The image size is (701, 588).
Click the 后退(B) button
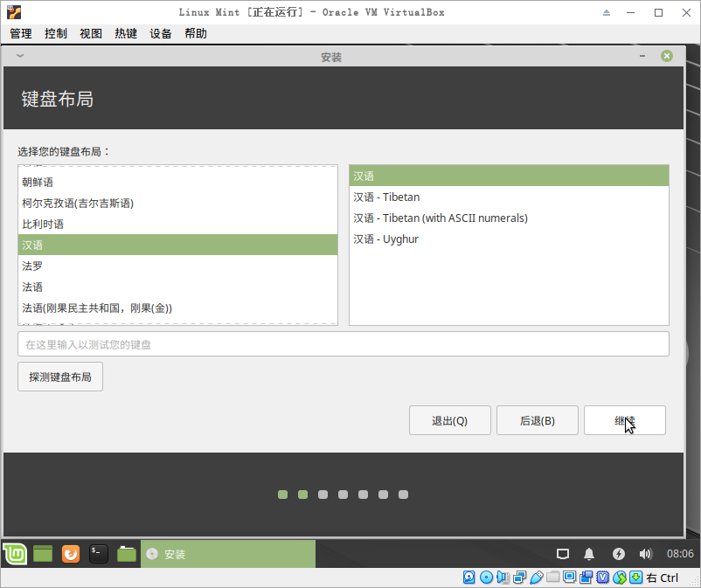[x=537, y=420]
